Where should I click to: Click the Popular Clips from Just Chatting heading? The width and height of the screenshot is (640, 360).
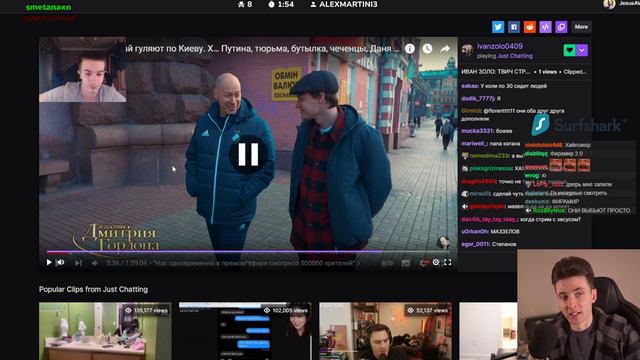click(93, 289)
